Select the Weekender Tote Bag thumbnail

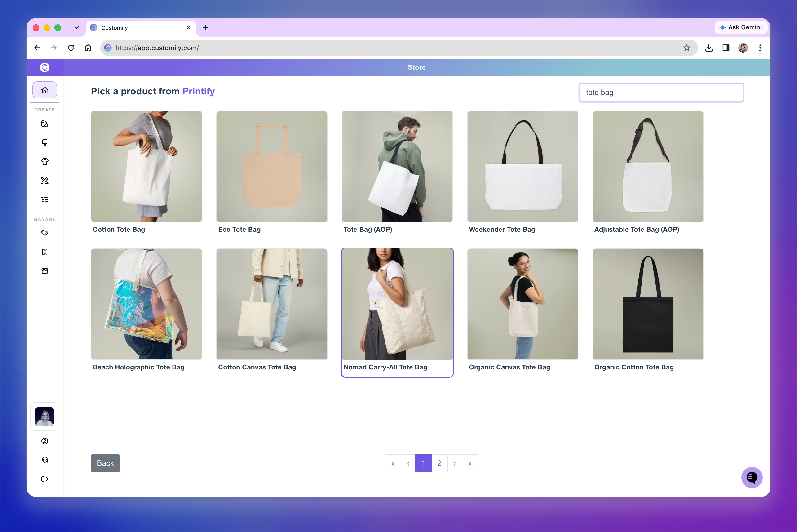tap(522, 166)
